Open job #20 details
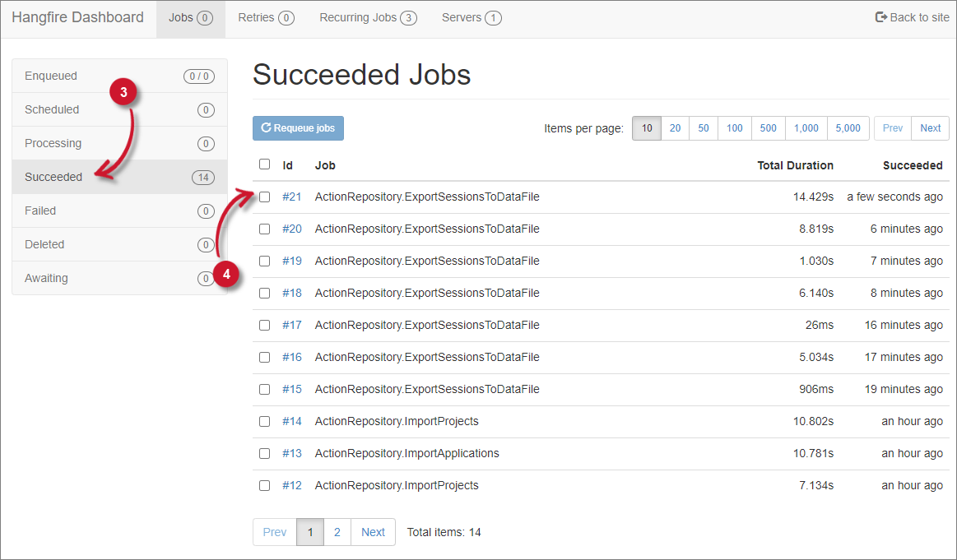 pos(292,229)
